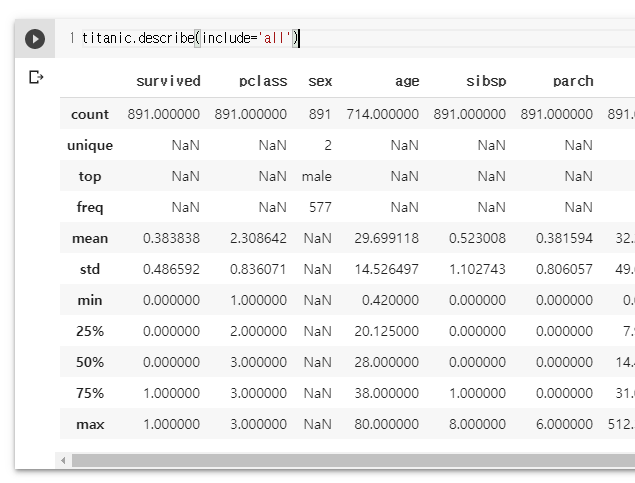This screenshot has width=635, height=483.
Task: Click age median value 28.000000
Action: [x=387, y=362]
